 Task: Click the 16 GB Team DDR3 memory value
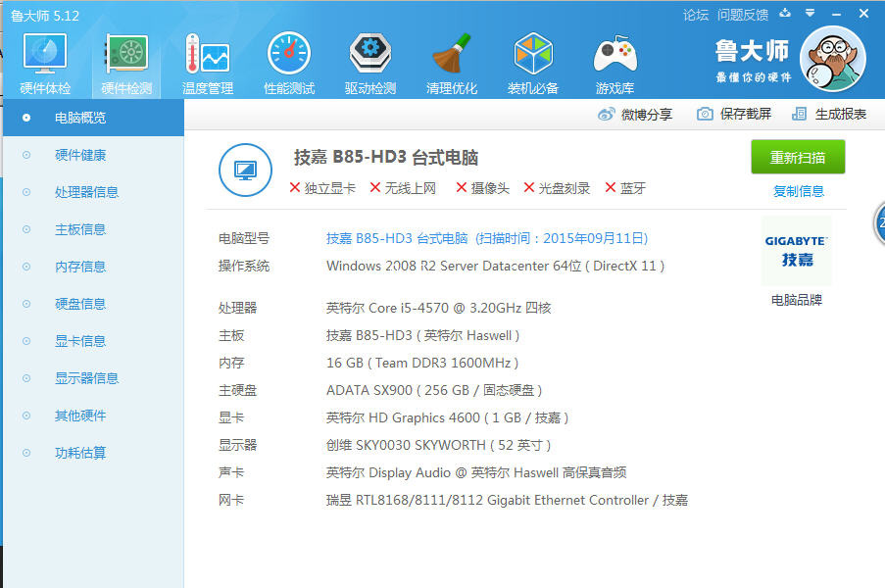[422, 363]
